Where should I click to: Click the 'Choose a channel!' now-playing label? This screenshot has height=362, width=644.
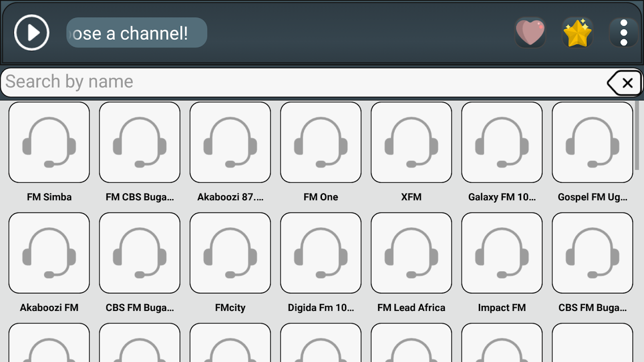137,33
